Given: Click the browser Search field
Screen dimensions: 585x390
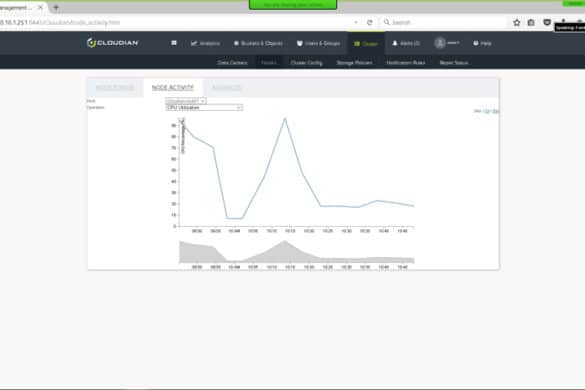Looking at the screenshot, I should [444, 22].
